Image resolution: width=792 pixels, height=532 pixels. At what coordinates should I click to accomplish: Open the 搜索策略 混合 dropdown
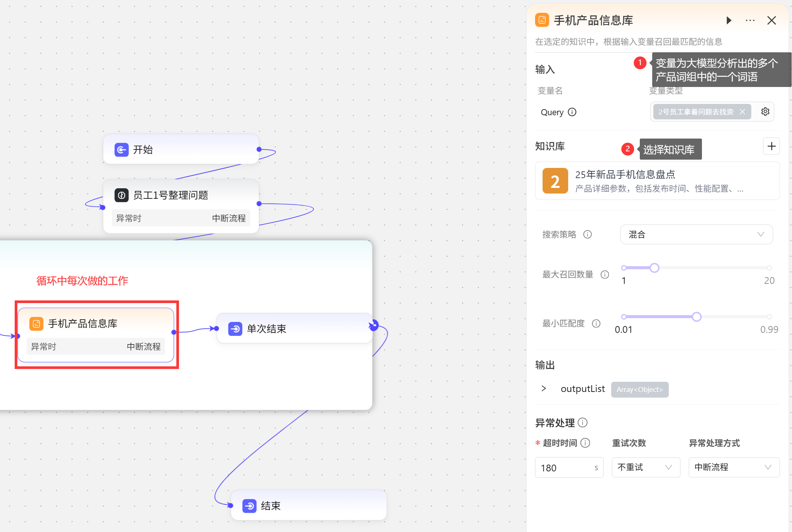tap(696, 235)
